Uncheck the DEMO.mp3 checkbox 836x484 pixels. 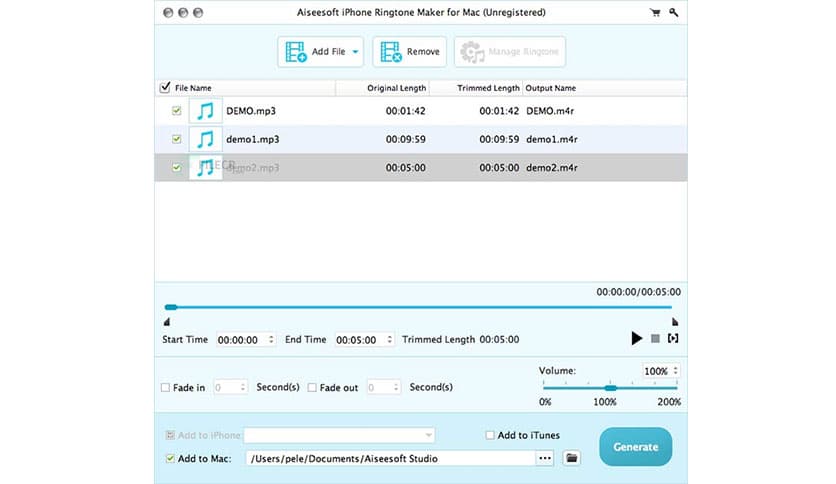[x=176, y=111]
